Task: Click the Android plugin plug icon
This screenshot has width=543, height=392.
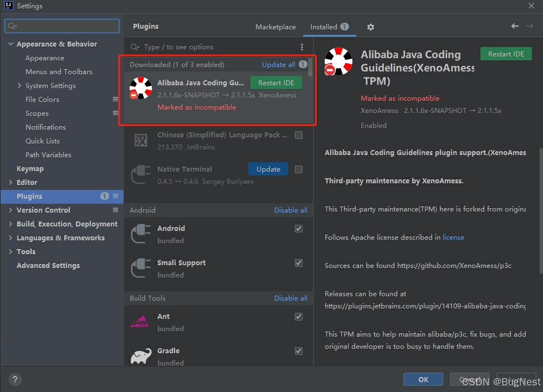Action: click(x=141, y=234)
